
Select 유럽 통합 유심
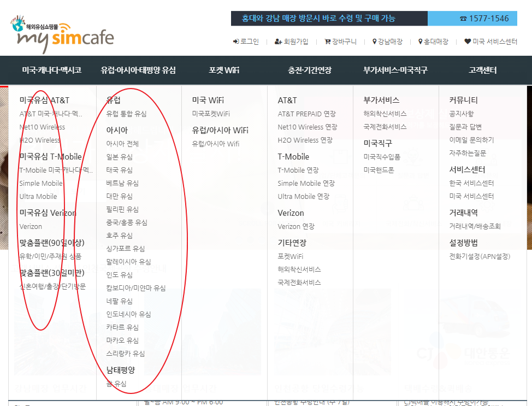[x=126, y=114]
